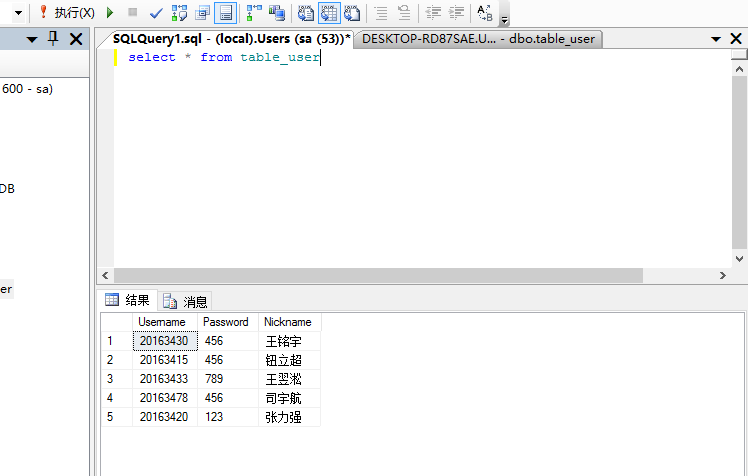Select the results grid top-left corner cell
The width and height of the screenshot is (748, 476).
[116, 322]
